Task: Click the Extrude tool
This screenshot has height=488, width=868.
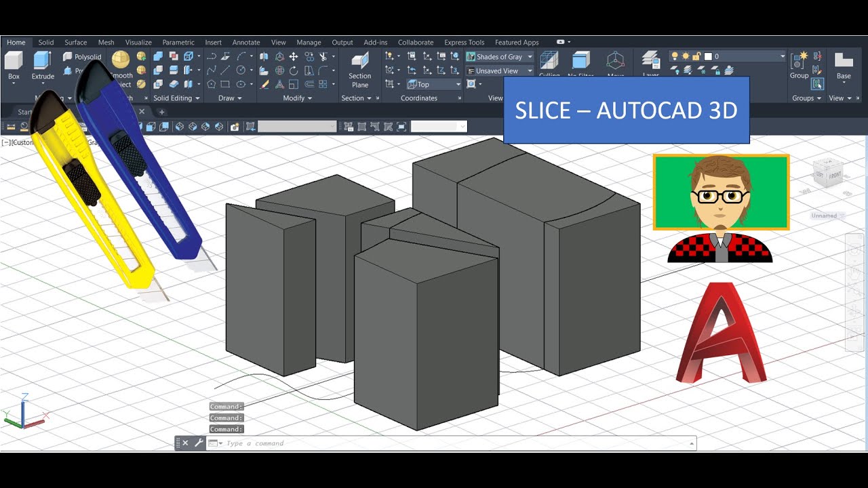Action: 43,66
